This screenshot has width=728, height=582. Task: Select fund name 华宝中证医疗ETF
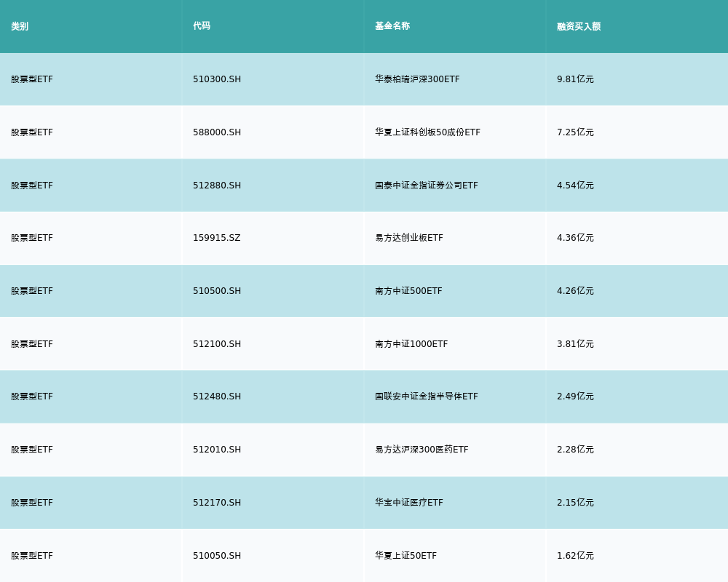(409, 503)
